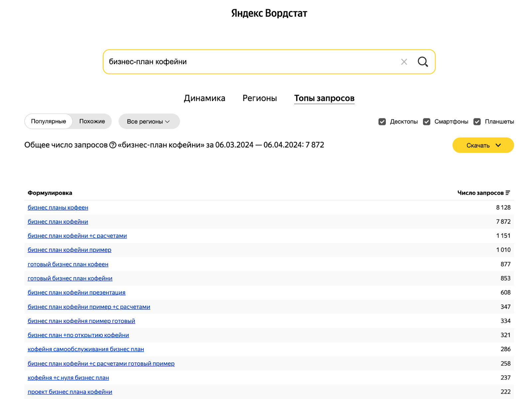Click the Яндекс Вордстат logo title
This screenshot has height=399, width=532.
pyautogui.click(x=269, y=13)
